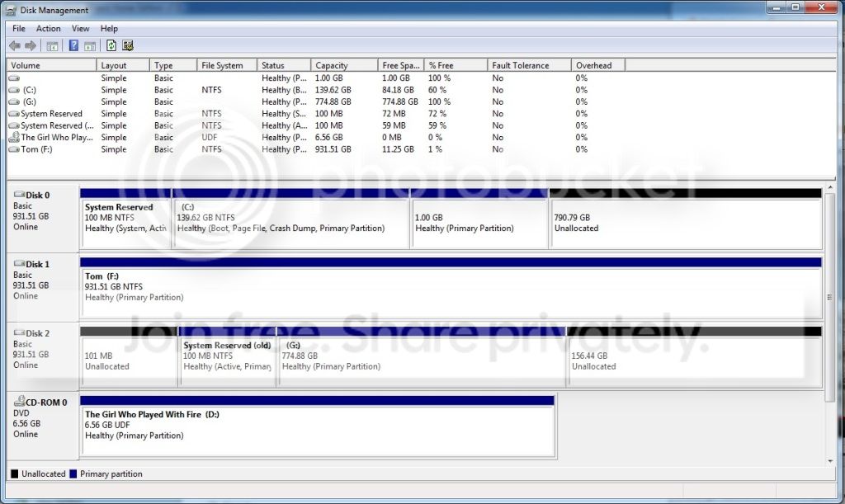Click the Back arrow toolbar icon

click(15, 45)
